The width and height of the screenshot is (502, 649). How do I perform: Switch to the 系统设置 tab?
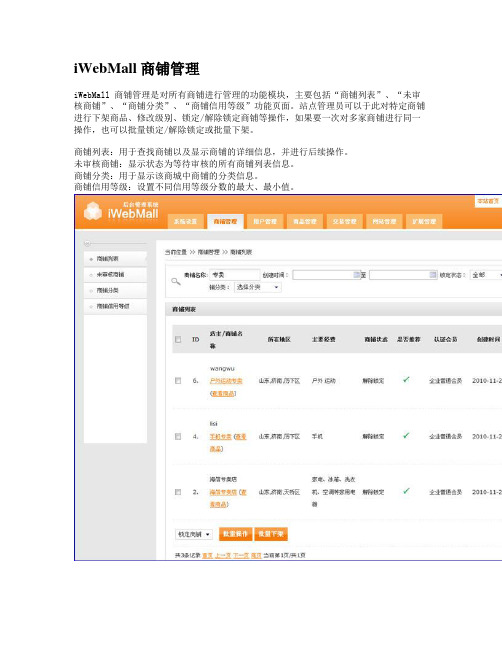[185, 221]
